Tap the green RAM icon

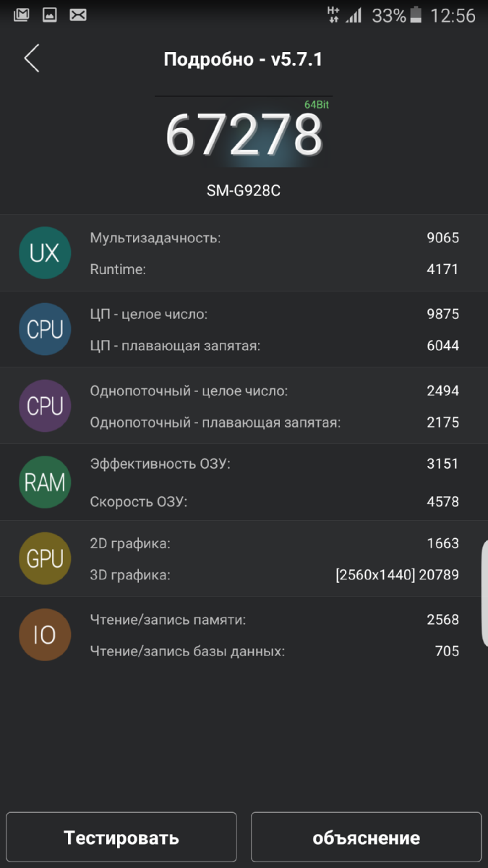click(x=45, y=482)
